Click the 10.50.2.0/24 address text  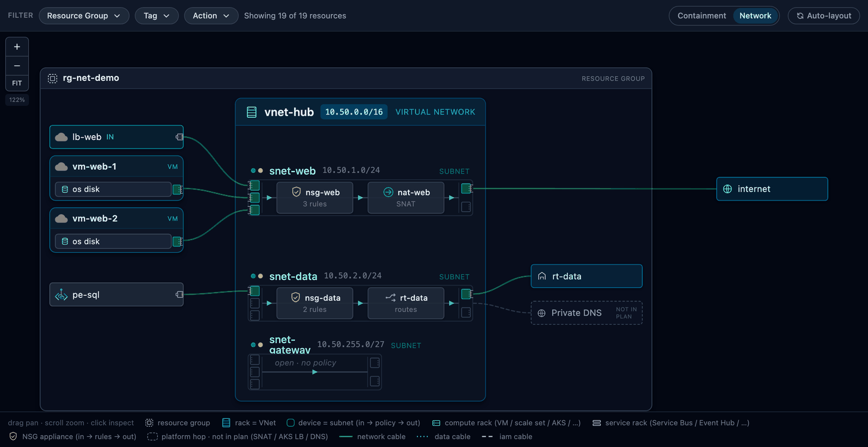[353, 276]
